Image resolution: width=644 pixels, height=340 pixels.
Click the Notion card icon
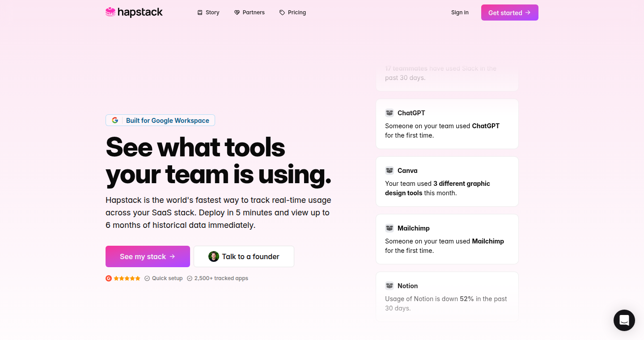point(390,286)
